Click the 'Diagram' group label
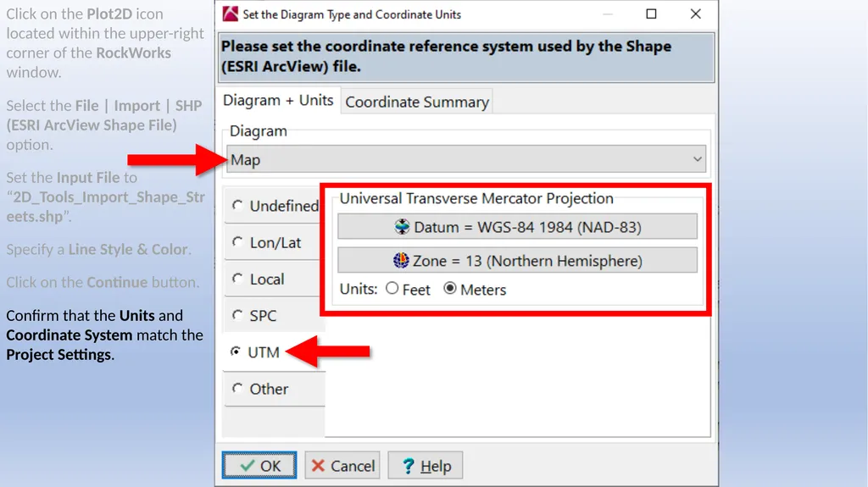 [258, 131]
